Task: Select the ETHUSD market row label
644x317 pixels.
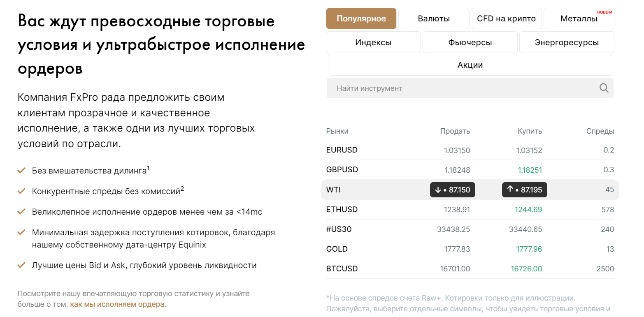Action: pos(342,210)
